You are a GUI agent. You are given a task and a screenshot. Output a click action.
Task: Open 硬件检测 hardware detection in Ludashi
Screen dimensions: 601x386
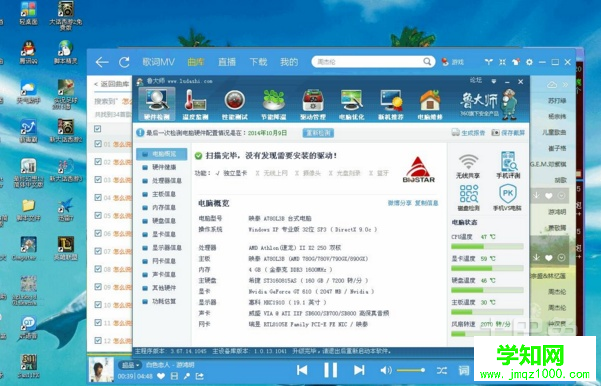click(157, 104)
